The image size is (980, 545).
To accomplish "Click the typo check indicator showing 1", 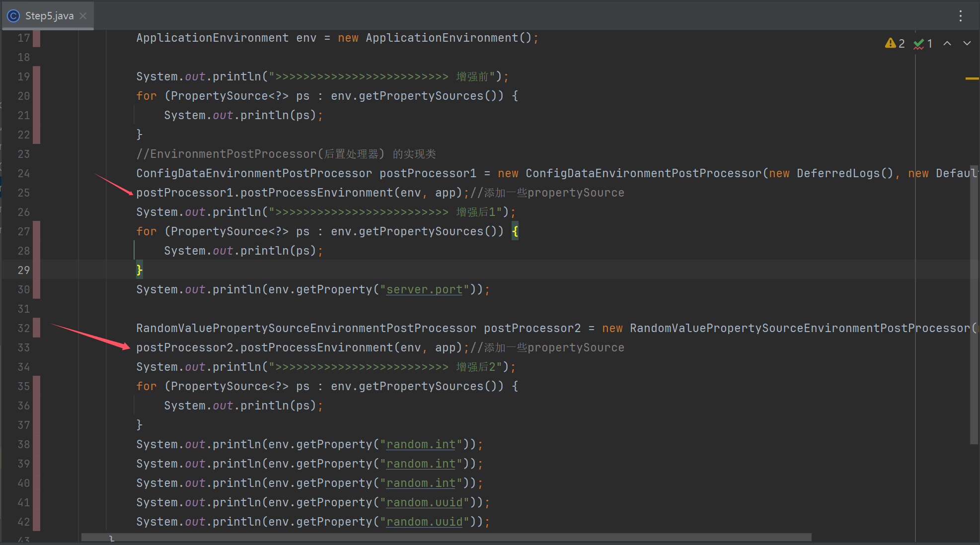I will coord(923,43).
